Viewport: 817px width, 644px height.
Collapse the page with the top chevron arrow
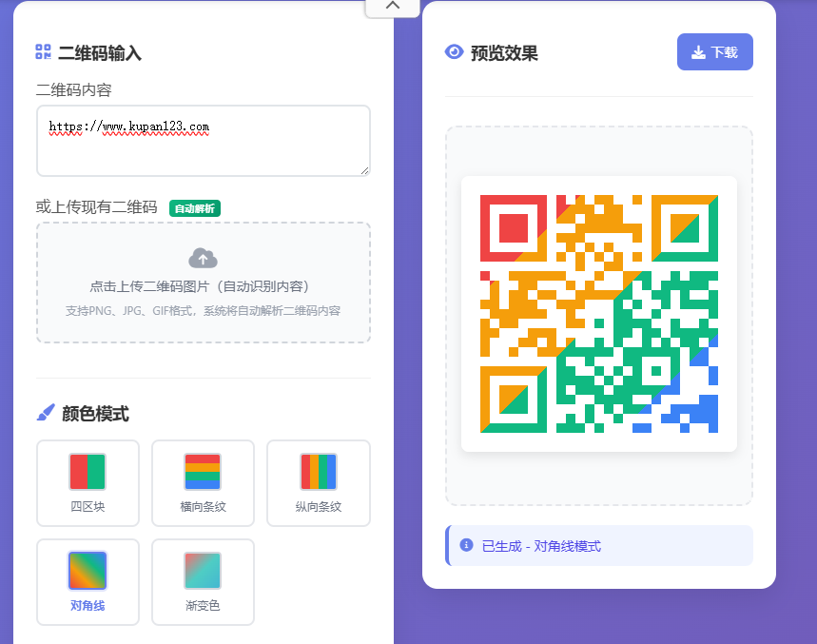(392, 6)
